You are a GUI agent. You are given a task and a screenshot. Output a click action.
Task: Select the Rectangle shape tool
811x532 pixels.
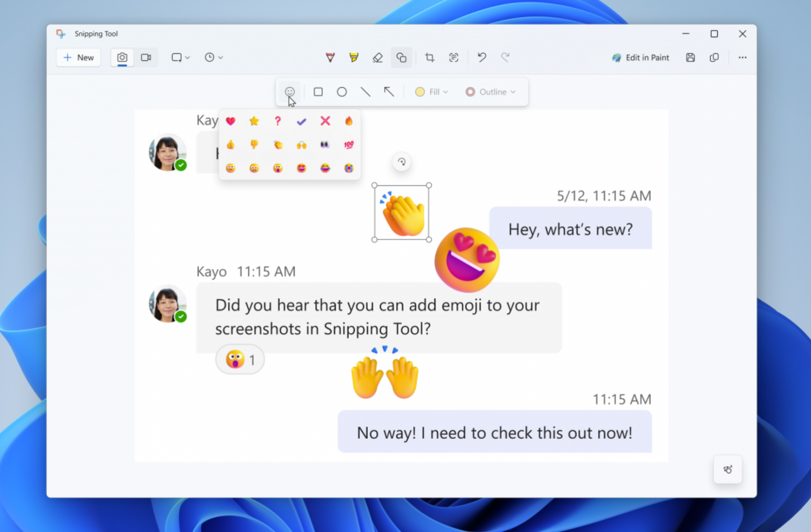(x=318, y=92)
